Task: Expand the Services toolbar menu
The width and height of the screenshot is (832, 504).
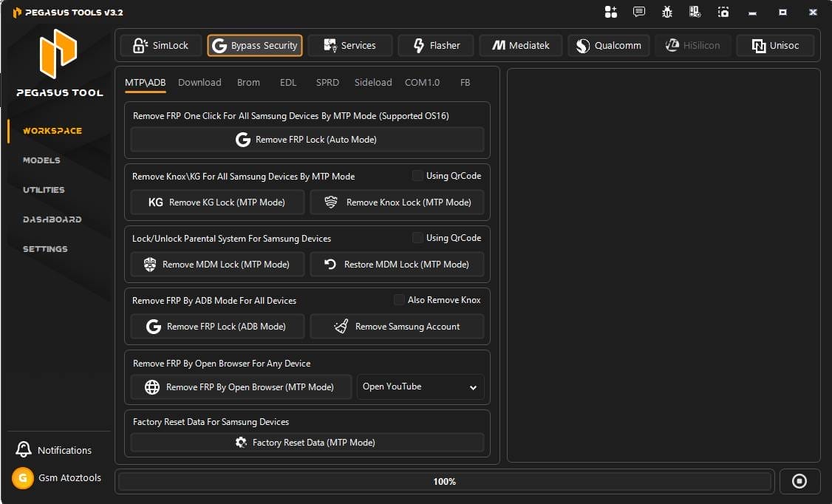Action: [x=349, y=45]
